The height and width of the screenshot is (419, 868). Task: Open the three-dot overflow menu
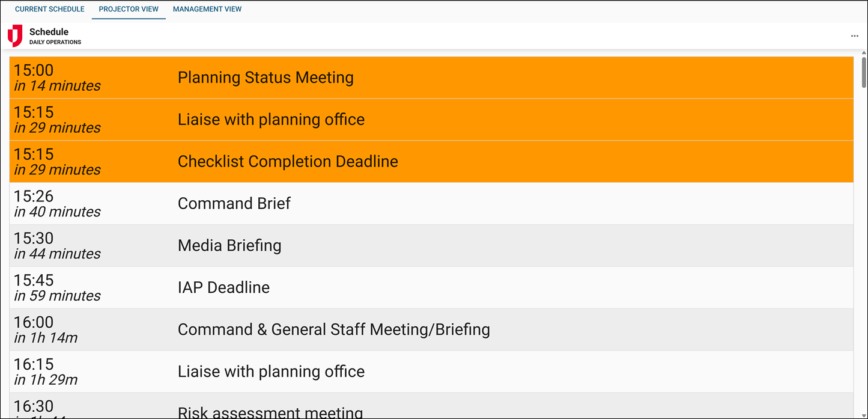click(854, 36)
